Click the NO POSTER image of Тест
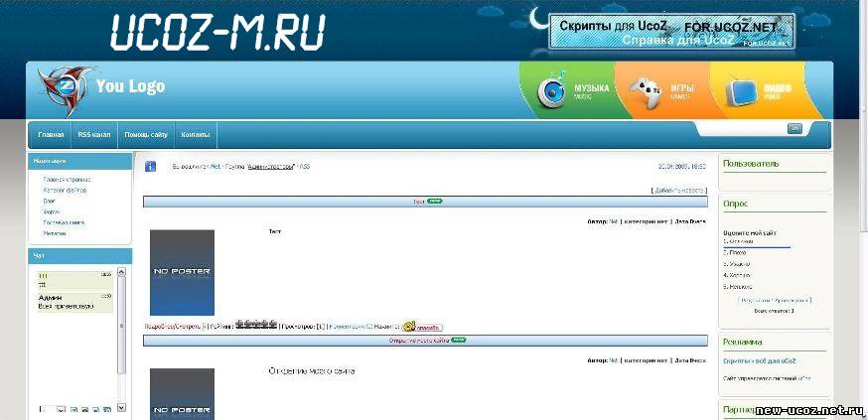 coord(182,272)
